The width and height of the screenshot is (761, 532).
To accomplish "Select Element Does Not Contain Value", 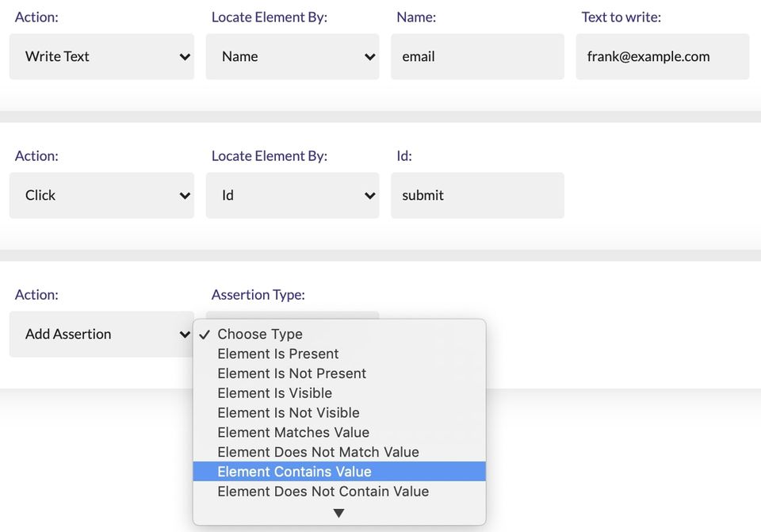I will pos(323,492).
